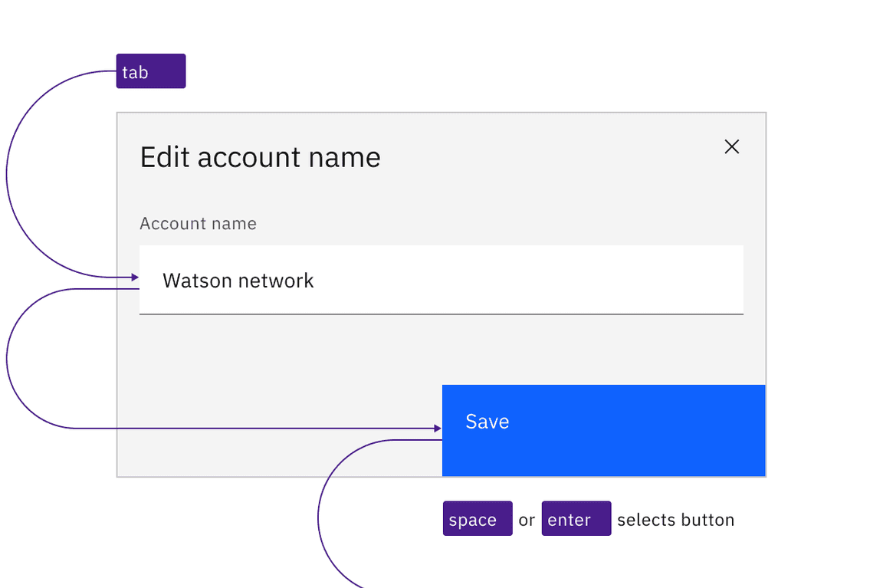Click the blue Save button label text
Screen dimensions: 883x588
(x=487, y=422)
